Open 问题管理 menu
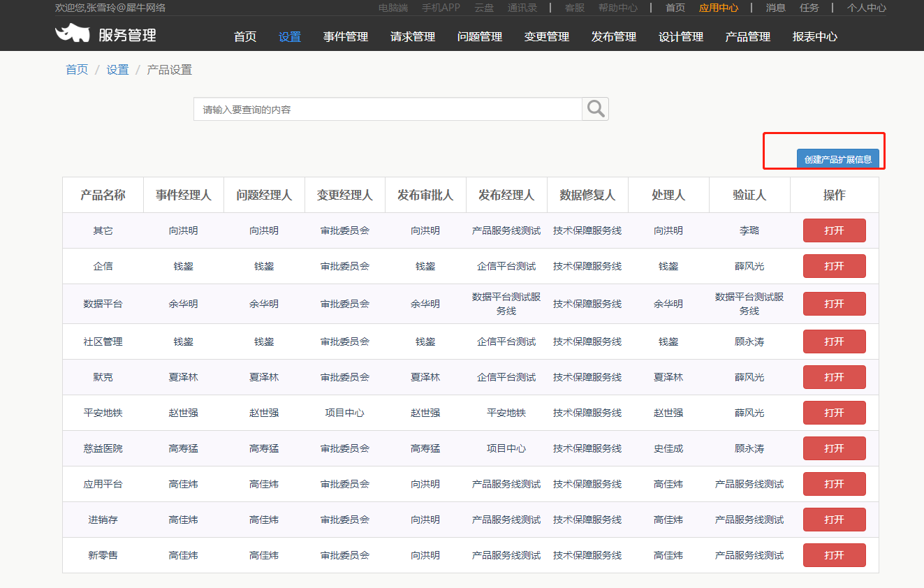924x588 pixels. tap(480, 37)
